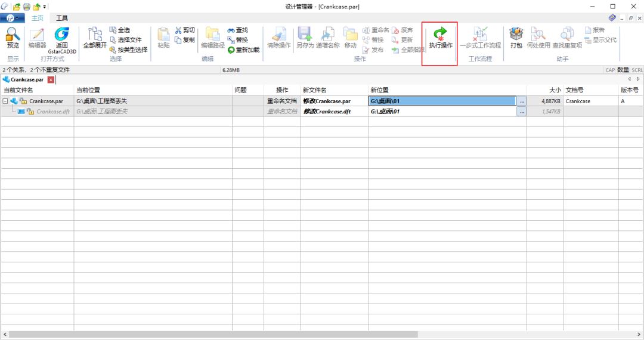Click 全部展开 to expand all
644x340 pixels.
point(95,38)
